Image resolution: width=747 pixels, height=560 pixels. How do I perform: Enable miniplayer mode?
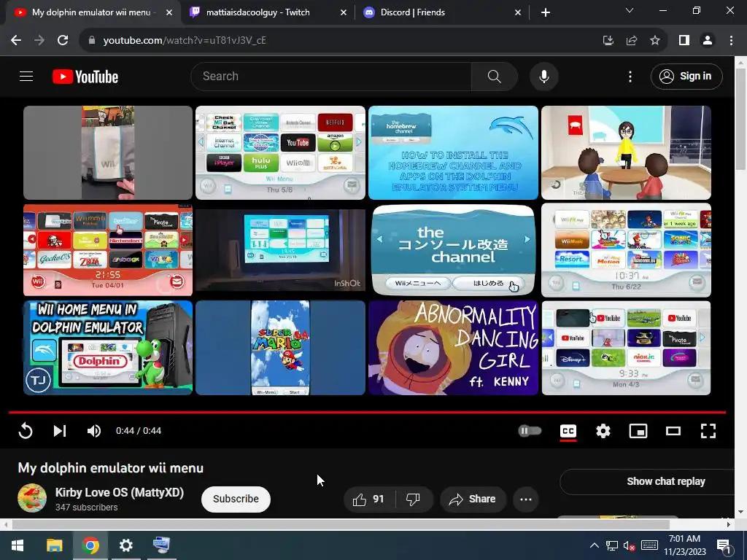pyautogui.click(x=638, y=431)
